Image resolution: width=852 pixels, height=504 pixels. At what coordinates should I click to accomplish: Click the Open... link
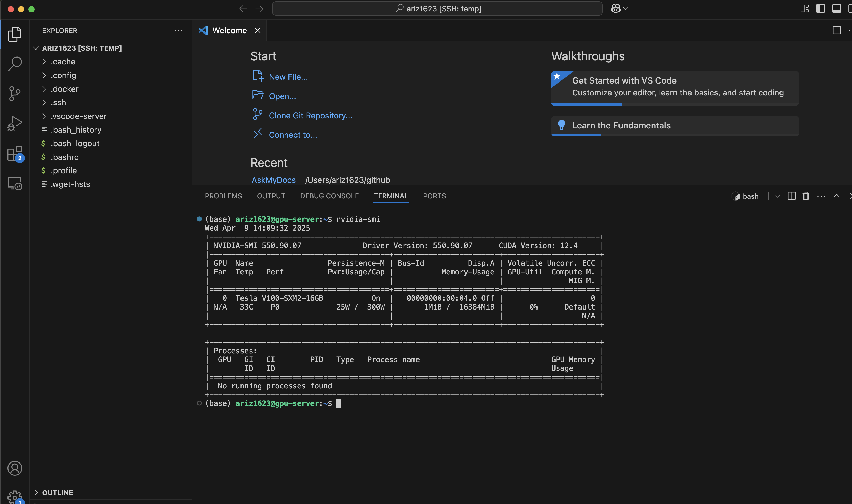pyautogui.click(x=282, y=96)
